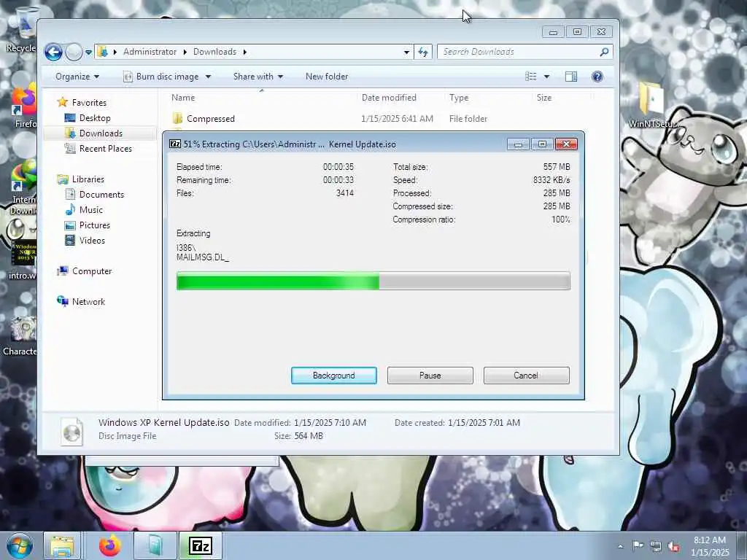Viewport: 747px width, 560px height.
Task: Select Computer in navigation pane
Action: click(91, 271)
